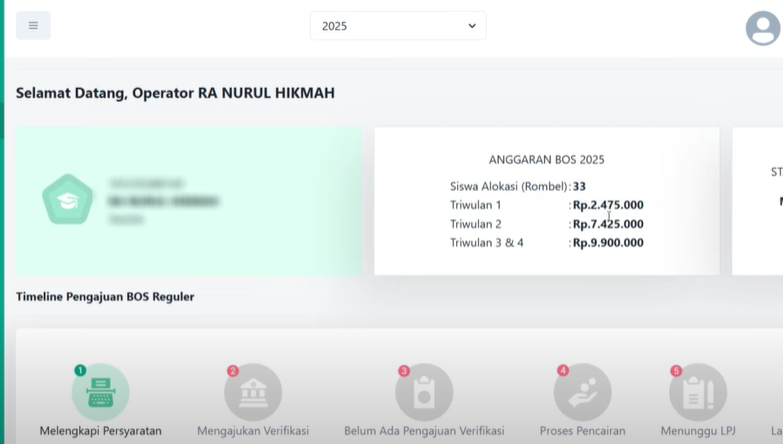This screenshot has width=783, height=444.
Task: Click the "Melengkapi Persyaratan" step label
Action: (x=100, y=431)
